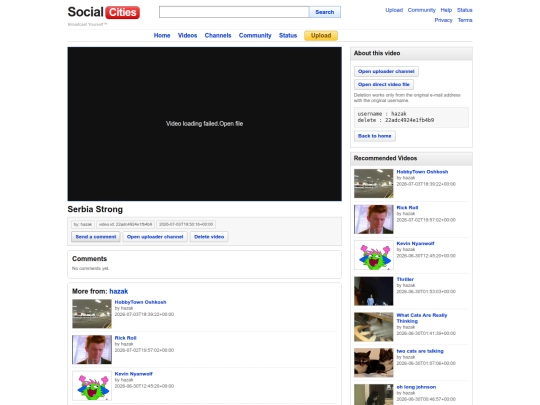Click the Search button

pyautogui.click(x=325, y=12)
